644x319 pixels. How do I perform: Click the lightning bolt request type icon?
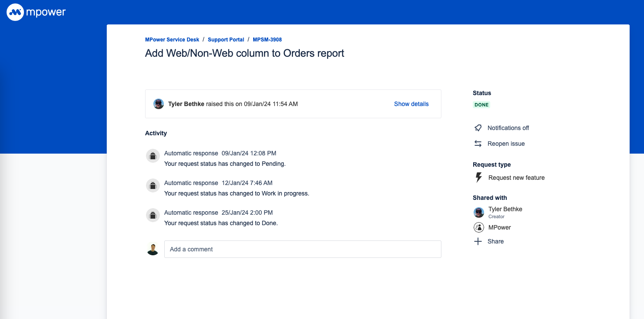(x=478, y=178)
